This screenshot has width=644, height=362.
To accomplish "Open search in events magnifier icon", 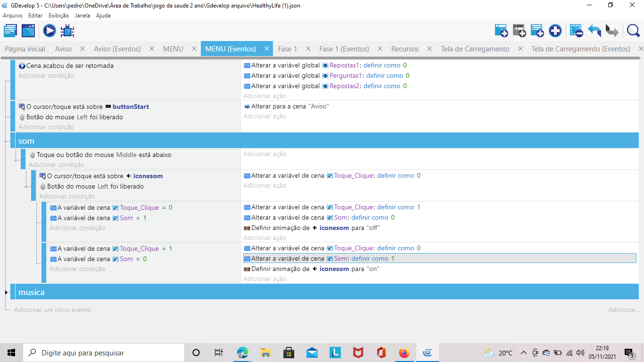I will click(633, 31).
